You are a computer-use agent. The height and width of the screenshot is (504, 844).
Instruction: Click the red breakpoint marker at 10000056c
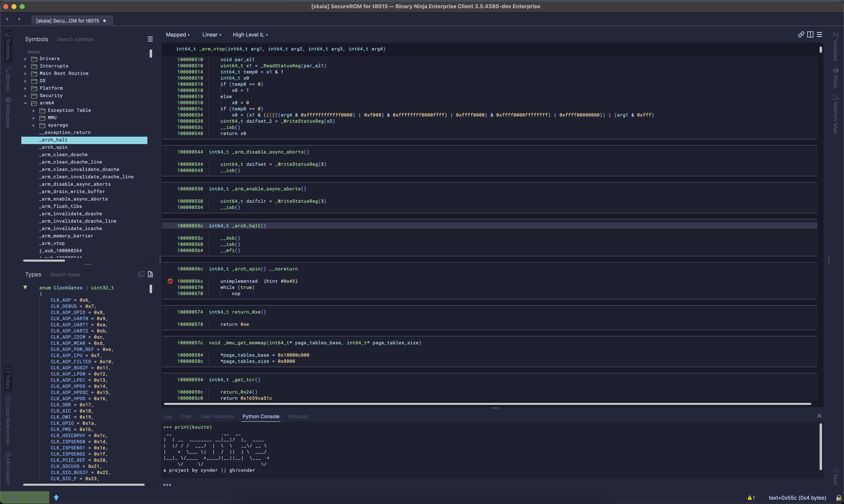(170, 281)
